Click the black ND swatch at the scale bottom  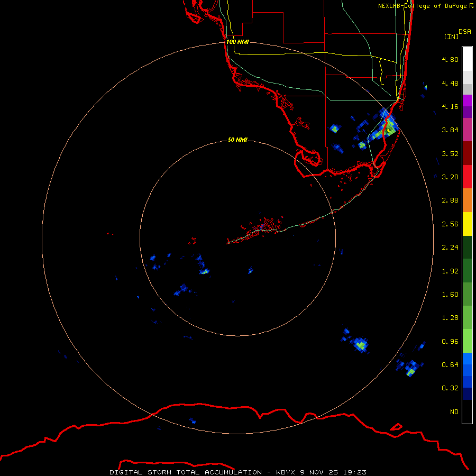pos(467,411)
